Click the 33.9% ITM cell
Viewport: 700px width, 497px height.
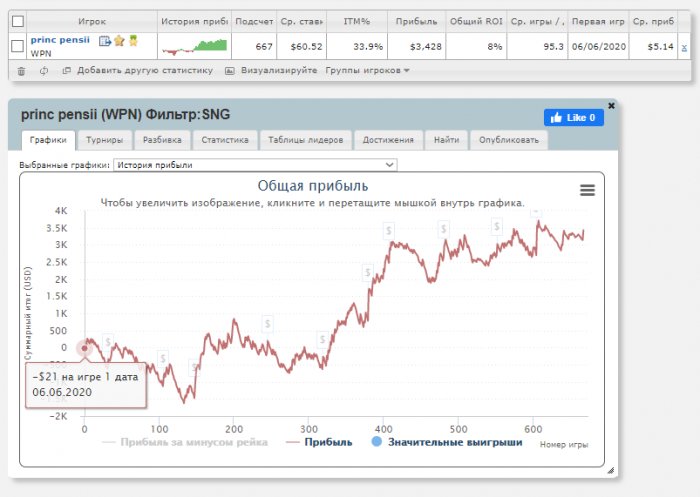coord(357,46)
